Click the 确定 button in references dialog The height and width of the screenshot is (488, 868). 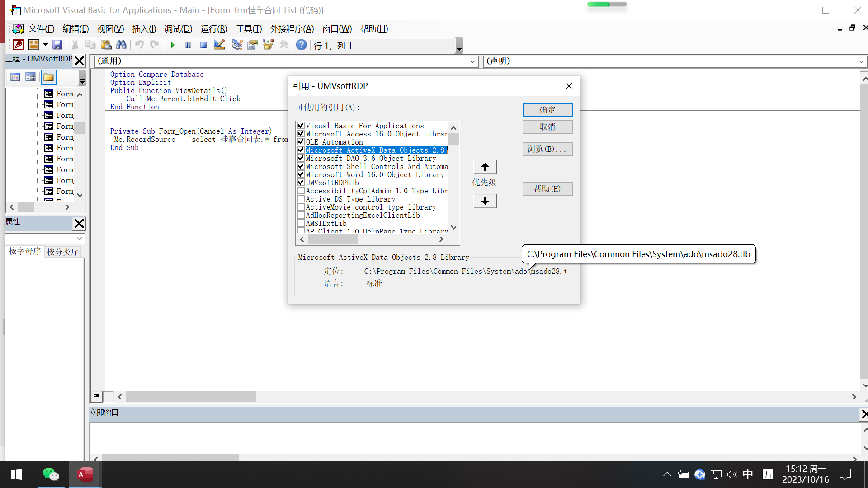point(547,110)
